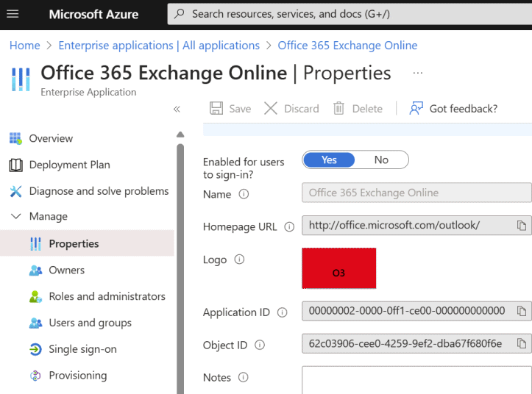Set Enabled for users sign-in to Yes
This screenshot has width=532, height=394.
329,160
